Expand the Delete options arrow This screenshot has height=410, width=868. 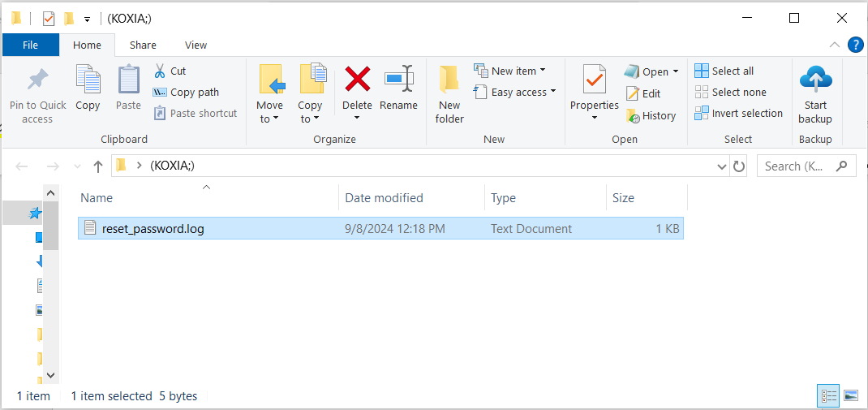tap(357, 118)
